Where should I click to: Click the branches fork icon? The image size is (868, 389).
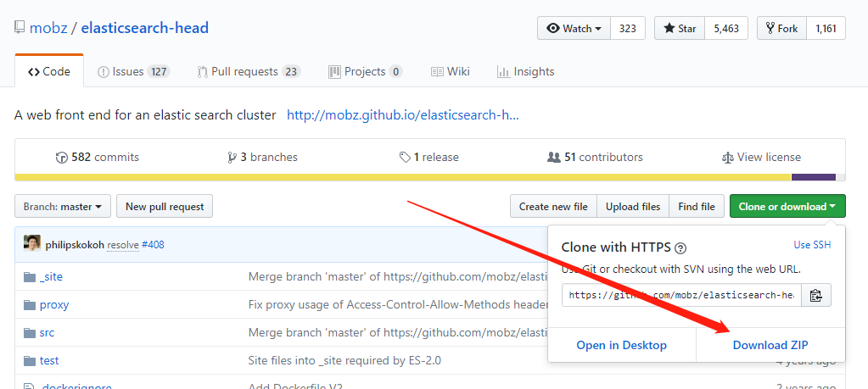232,158
